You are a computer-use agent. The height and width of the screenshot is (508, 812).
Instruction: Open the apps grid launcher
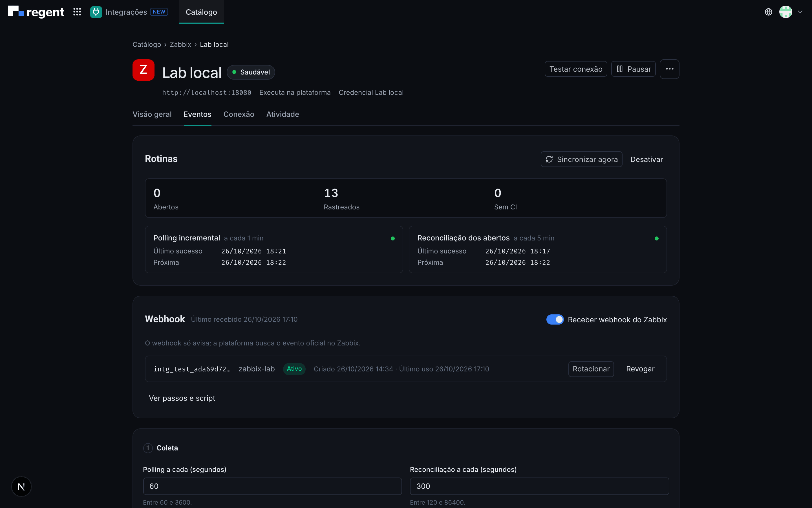click(77, 12)
